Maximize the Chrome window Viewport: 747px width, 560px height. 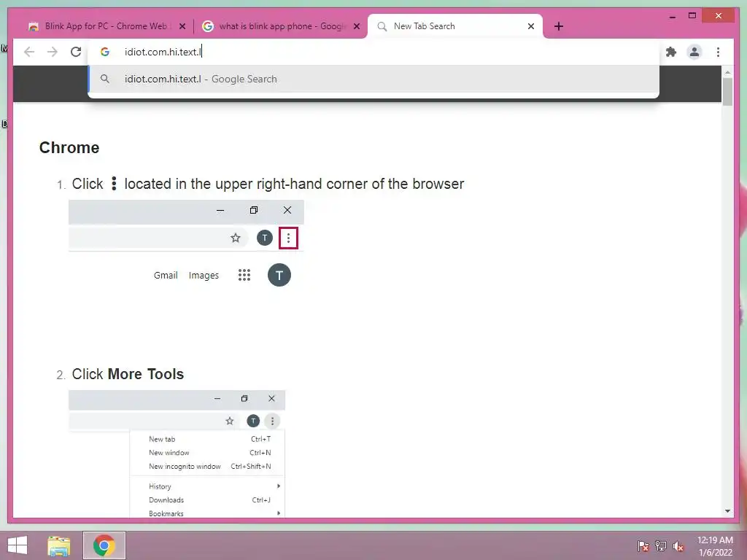692,16
